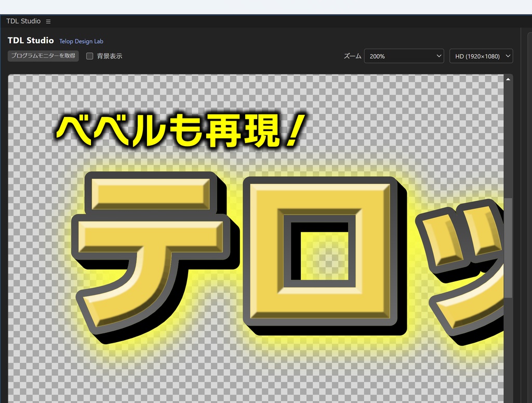The image size is (532, 403).
Task: Select the TDL Studio panel tab
Action: coord(23,21)
